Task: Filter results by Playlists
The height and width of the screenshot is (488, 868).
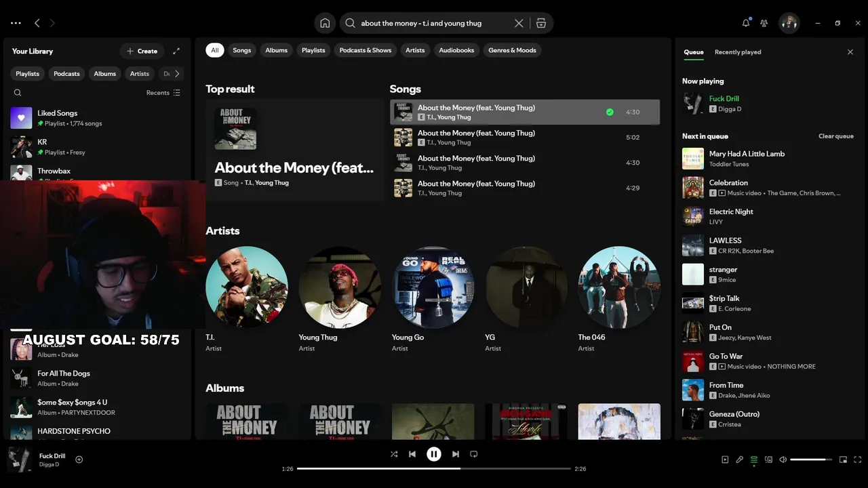Action: (x=313, y=50)
